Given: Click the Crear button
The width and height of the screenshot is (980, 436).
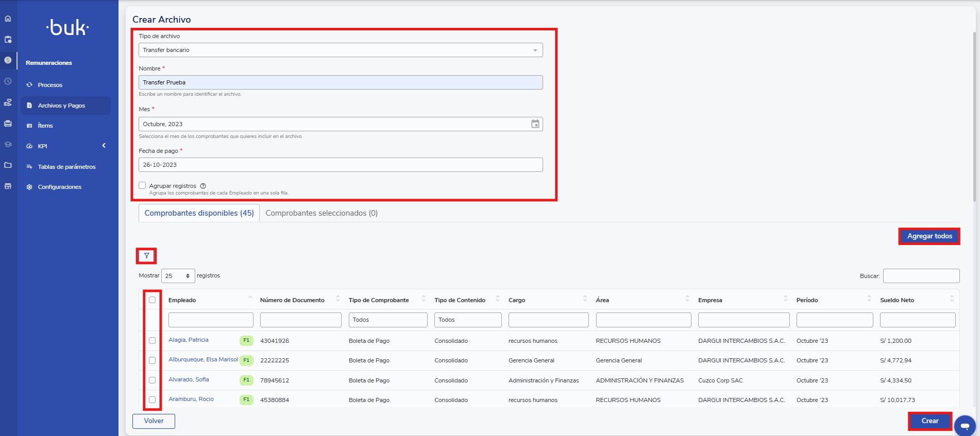Looking at the screenshot, I should 930,421.
